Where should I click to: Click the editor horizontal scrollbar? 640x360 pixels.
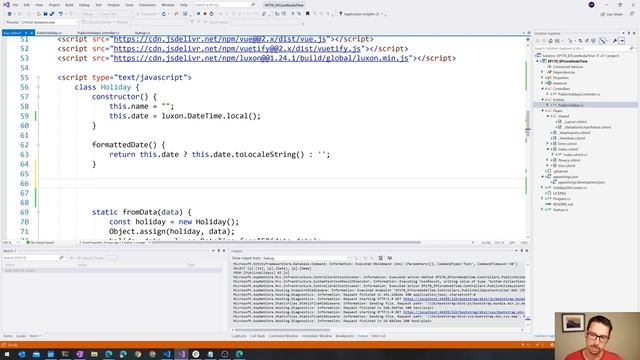click(286, 242)
